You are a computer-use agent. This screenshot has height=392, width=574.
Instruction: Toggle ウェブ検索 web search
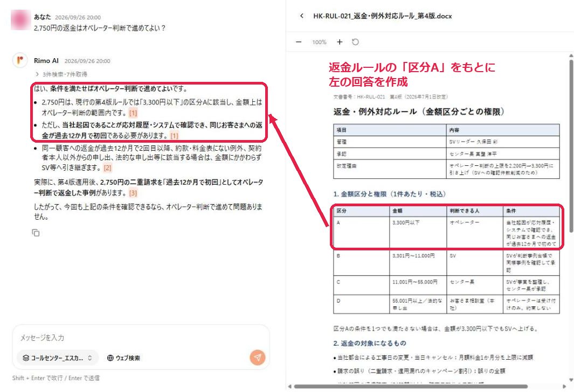pos(123,358)
